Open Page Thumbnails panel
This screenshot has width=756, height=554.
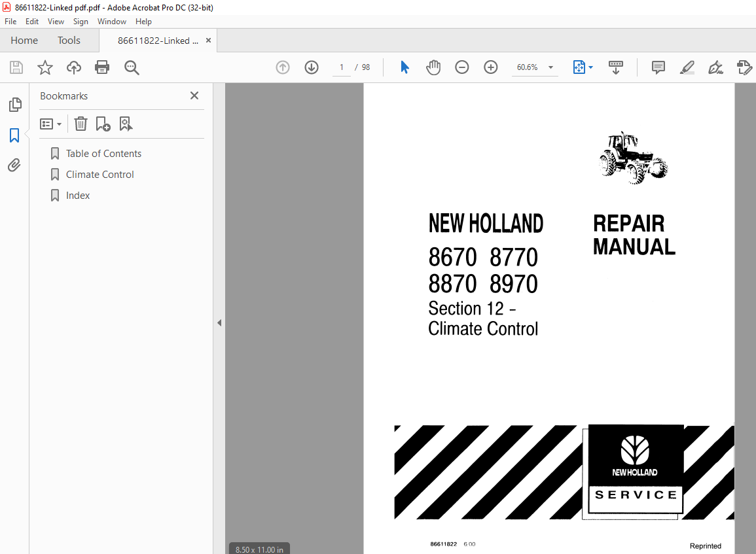15,105
